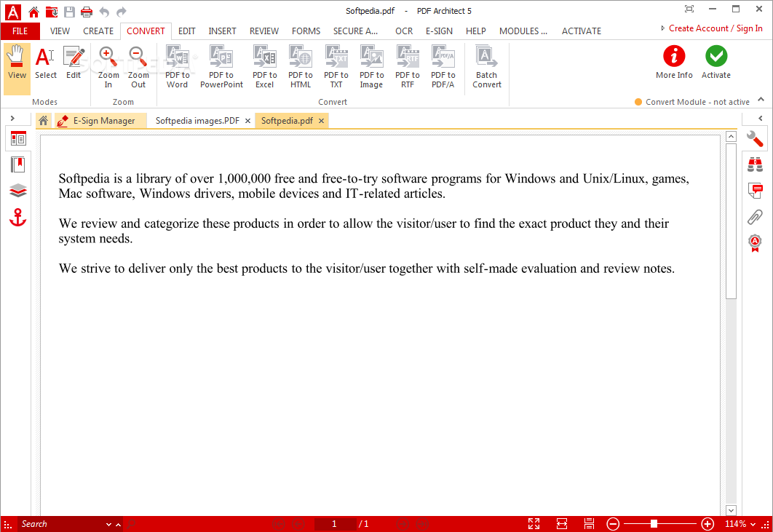Convert PDF to Image
Viewport: 773px width, 532px height.
pos(372,68)
